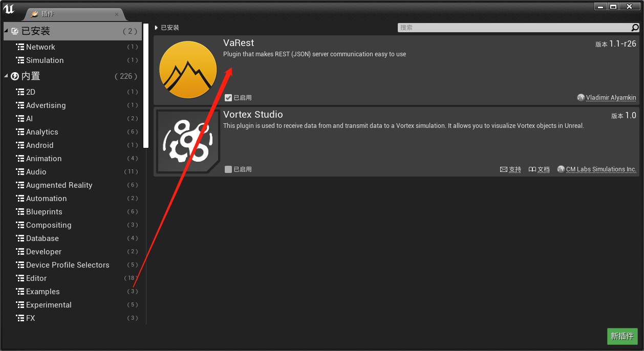Click the VaRest plugin title
This screenshot has width=644, height=351.
pos(239,43)
